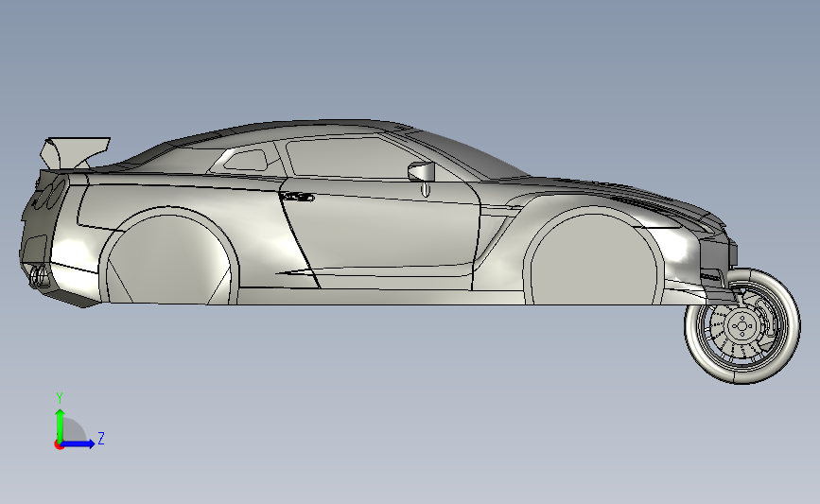
Task: Select the rear spoiler wing
Action: [x=75, y=152]
